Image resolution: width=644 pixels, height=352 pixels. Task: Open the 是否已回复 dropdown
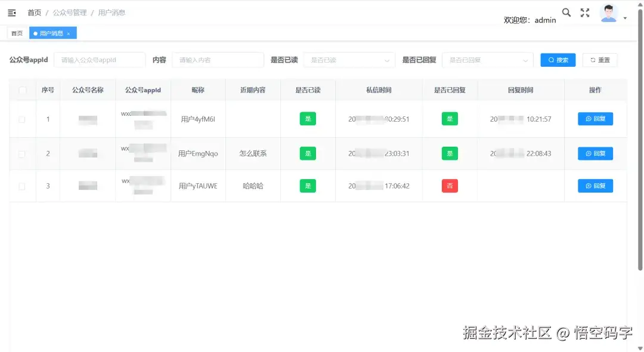tap(488, 60)
